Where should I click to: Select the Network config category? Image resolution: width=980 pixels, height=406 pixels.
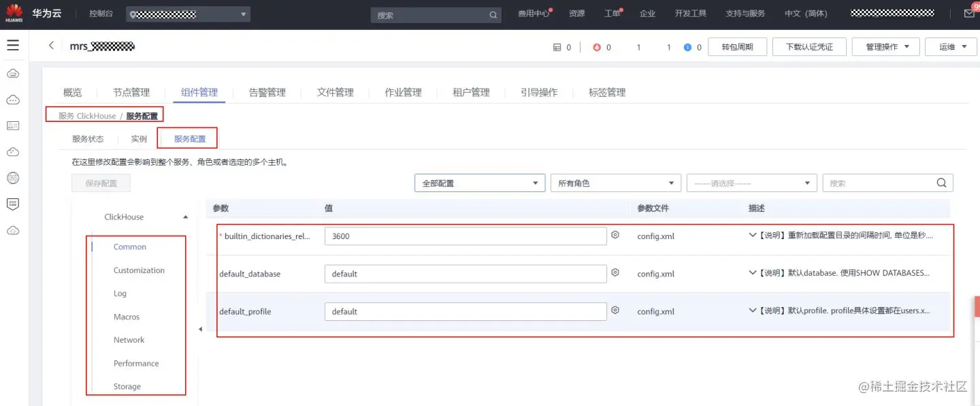129,339
